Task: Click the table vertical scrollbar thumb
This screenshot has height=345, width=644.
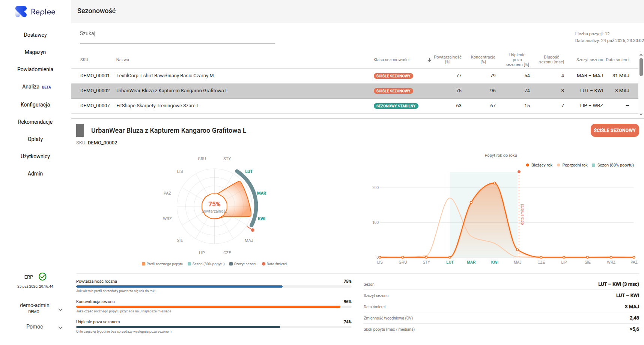Action: (641, 67)
